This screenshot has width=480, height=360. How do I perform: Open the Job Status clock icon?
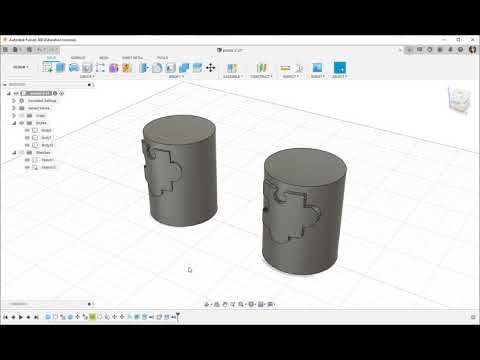pyautogui.click(x=430, y=50)
